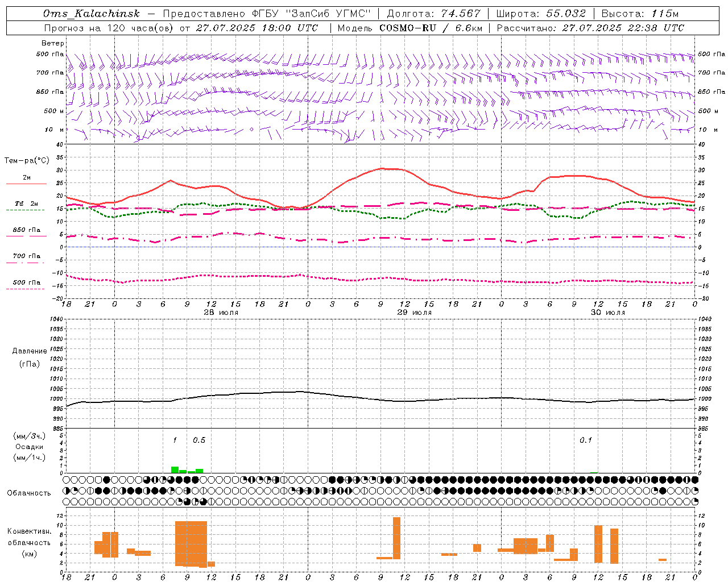This screenshot has width=728, height=582.
Task: Click the 30 июля date label
Action: tap(608, 313)
